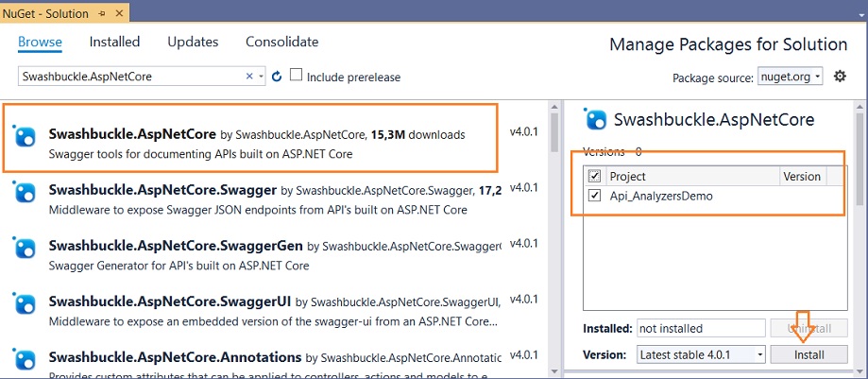Toggle the select-all projects checkbox
Image resolution: width=868 pixels, height=379 pixels.
(594, 176)
